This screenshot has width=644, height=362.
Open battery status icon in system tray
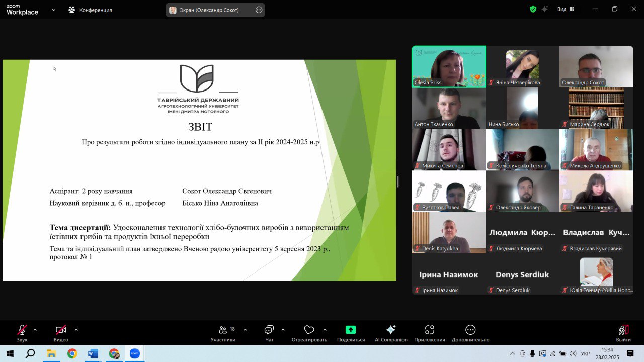tap(563, 354)
